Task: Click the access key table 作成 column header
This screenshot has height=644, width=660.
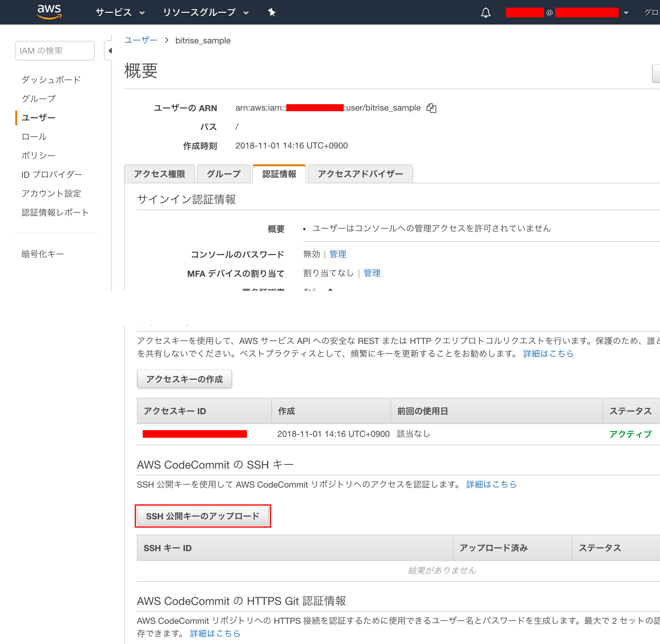Action: pos(331,411)
